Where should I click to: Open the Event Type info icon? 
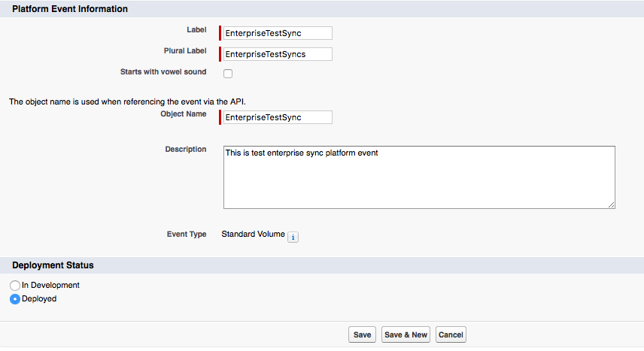tap(293, 237)
